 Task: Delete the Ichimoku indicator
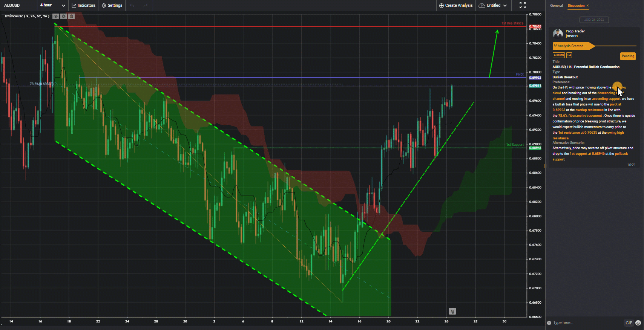point(72,16)
